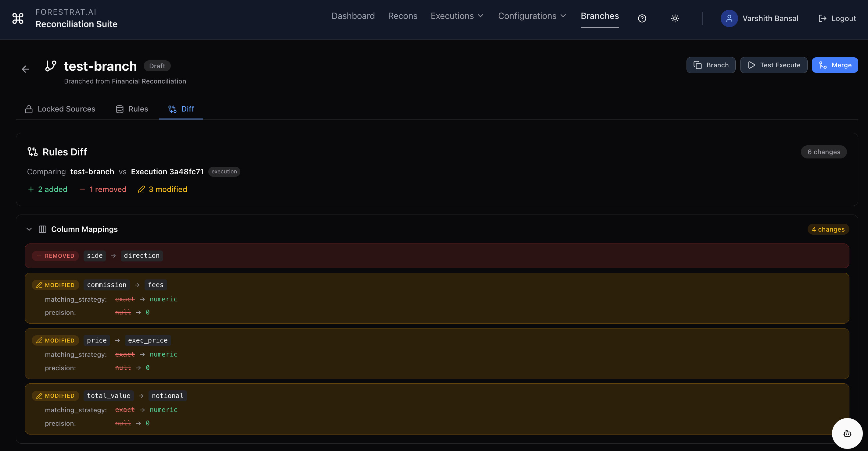Click the user avatar icon

click(729, 19)
